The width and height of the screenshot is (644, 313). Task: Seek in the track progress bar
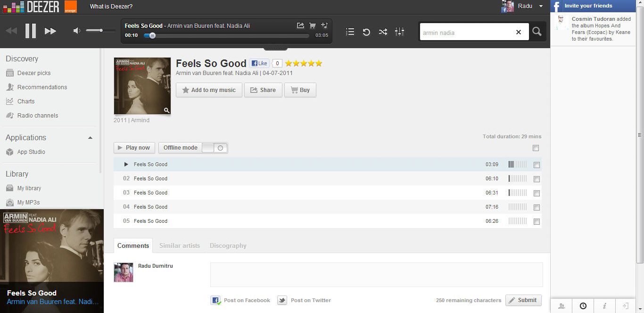pos(227,35)
